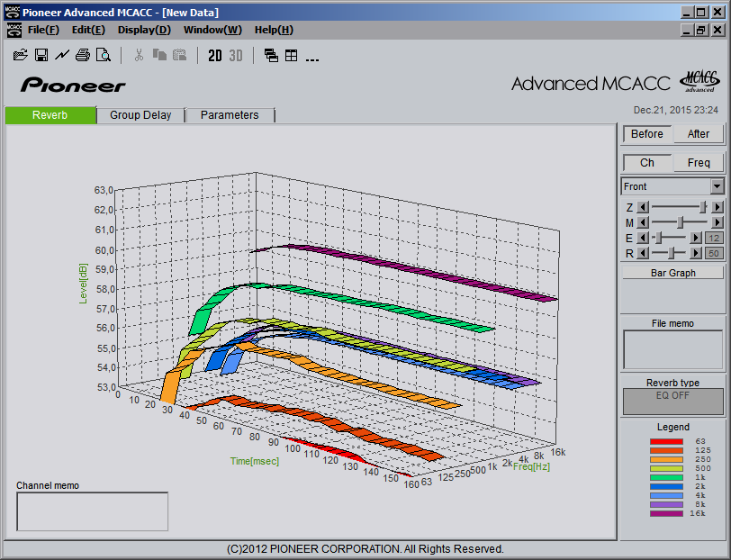Screen dimensions: 731x560
Task: Click the 250 legend color swatch
Action: pyautogui.click(x=666, y=459)
